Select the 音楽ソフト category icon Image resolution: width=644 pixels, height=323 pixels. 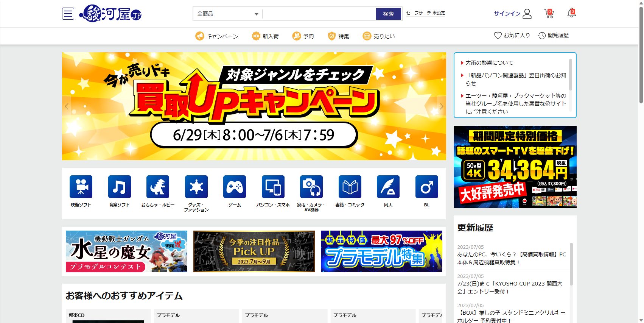pyautogui.click(x=120, y=187)
